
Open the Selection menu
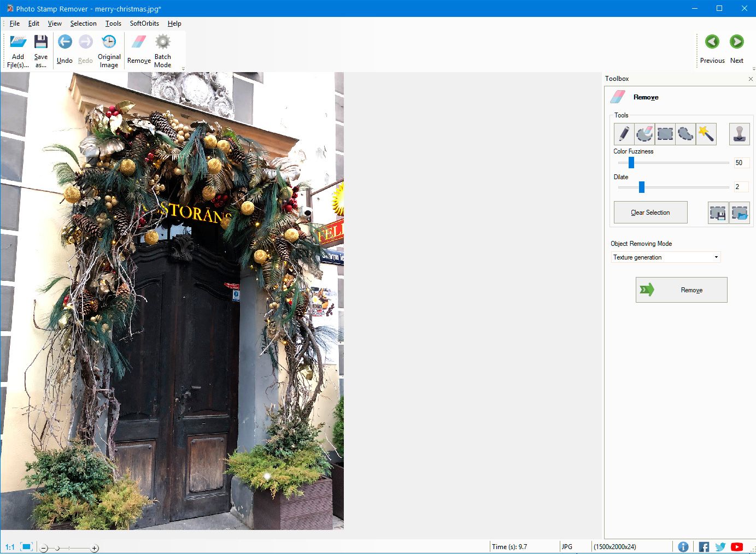point(83,23)
